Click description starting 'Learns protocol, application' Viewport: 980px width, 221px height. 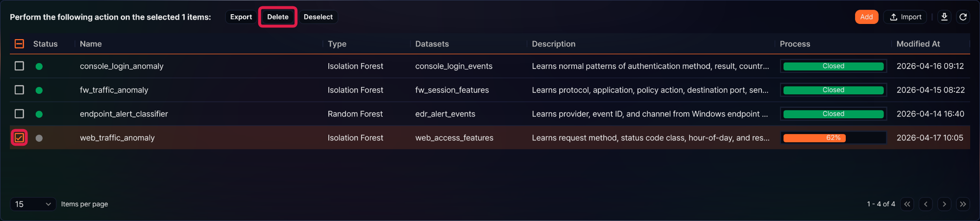[x=650, y=90]
